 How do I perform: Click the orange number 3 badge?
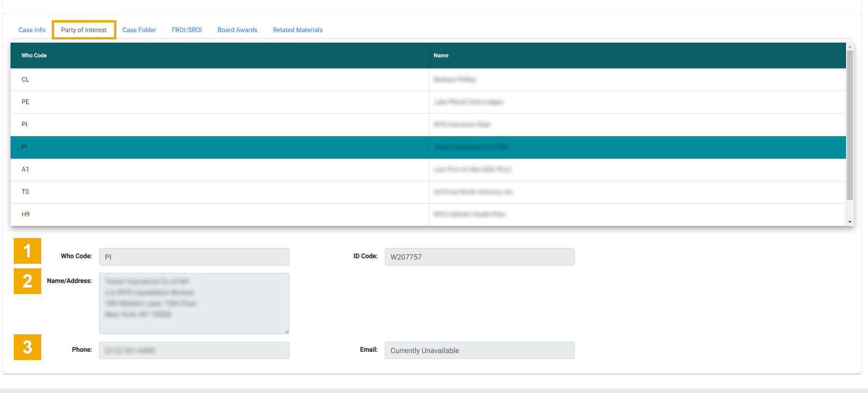pyautogui.click(x=27, y=347)
